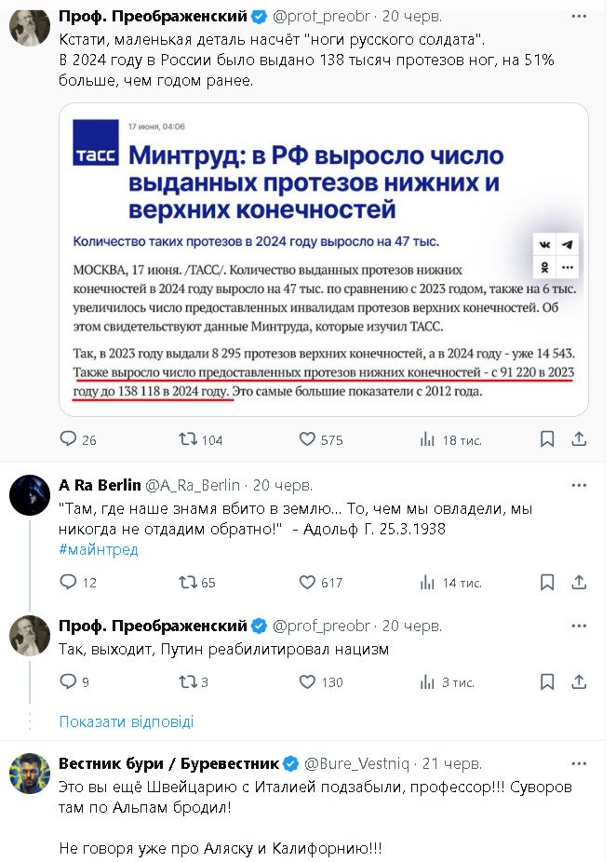Screen dimensions: 616x862
Task: Retweet A Ra Berlin's tweet
Action: 187,583
